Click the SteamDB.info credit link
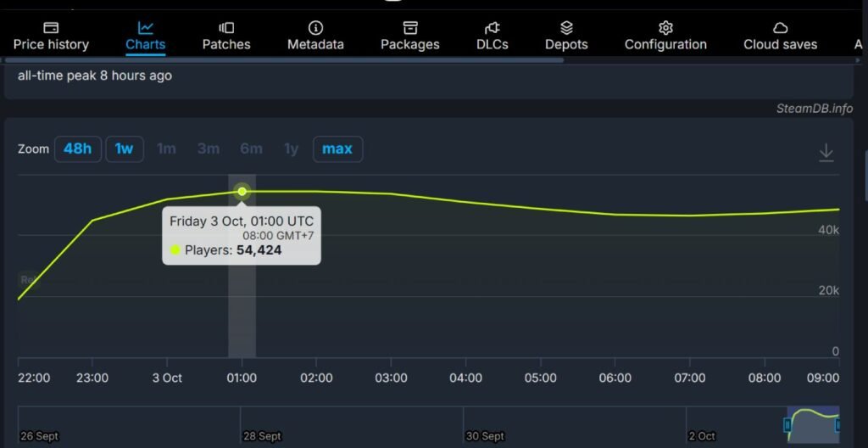This screenshot has width=868, height=448. coord(814,109)
